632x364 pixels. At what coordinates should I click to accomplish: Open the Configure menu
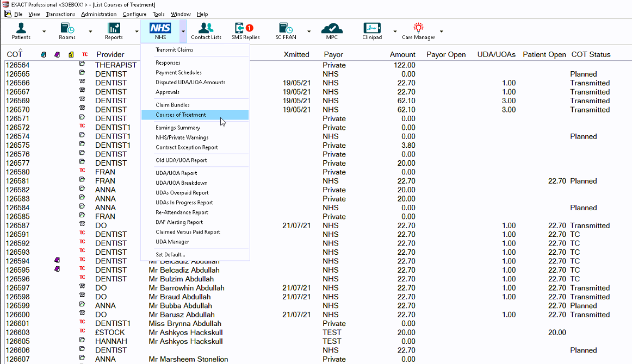[x=135, y=14]
